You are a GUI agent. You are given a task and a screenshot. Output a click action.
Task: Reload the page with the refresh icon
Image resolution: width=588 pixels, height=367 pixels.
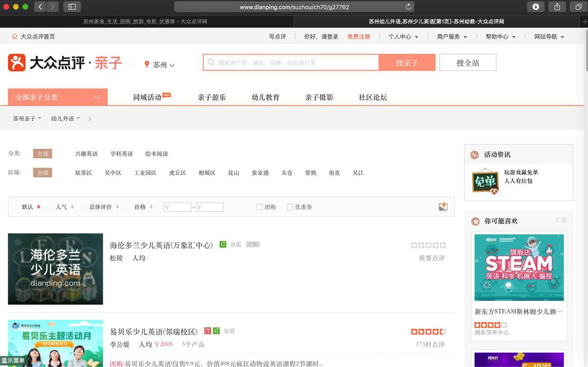pyautogui.click(x=408, y=7)
